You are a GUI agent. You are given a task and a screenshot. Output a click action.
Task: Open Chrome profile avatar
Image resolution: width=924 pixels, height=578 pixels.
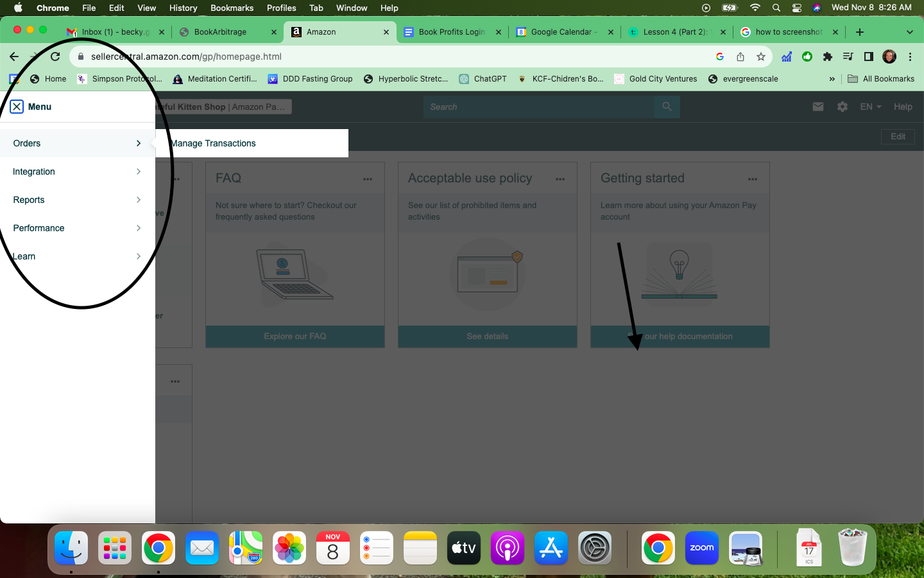889,57
